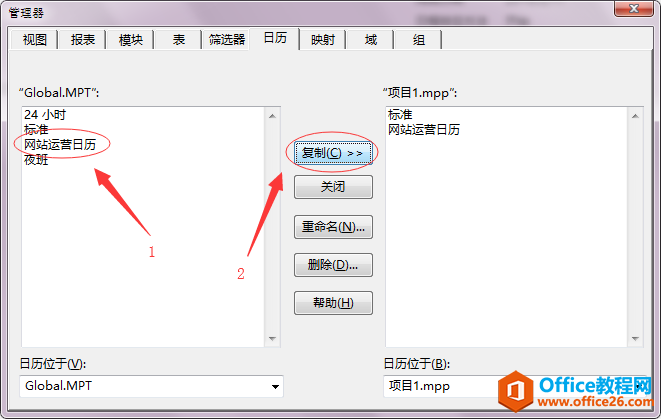Open the 报表 tab
Screen dimensions: 661x419
[x=83, y=40]
